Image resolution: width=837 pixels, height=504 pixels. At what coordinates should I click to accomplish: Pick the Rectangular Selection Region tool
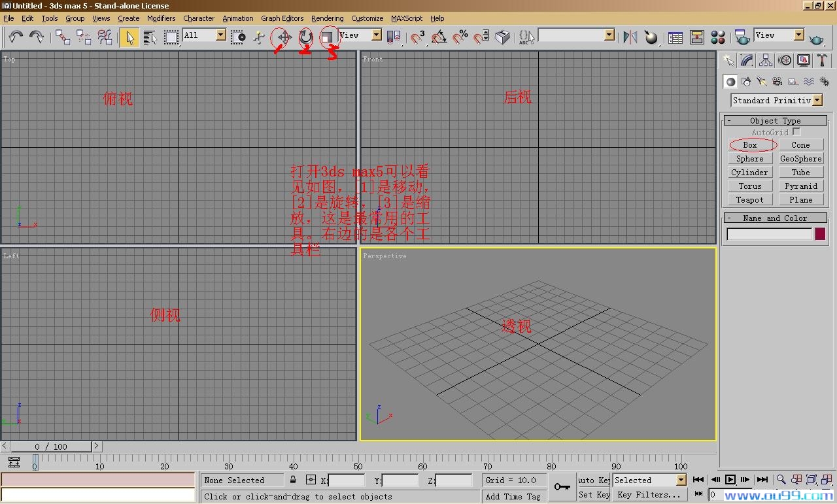171,37
